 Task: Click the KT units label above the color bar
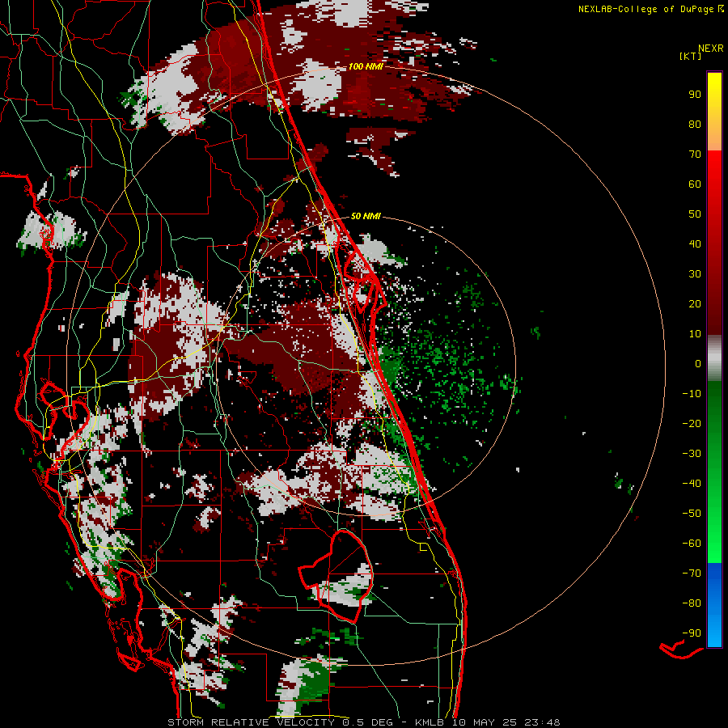[691, 56]
